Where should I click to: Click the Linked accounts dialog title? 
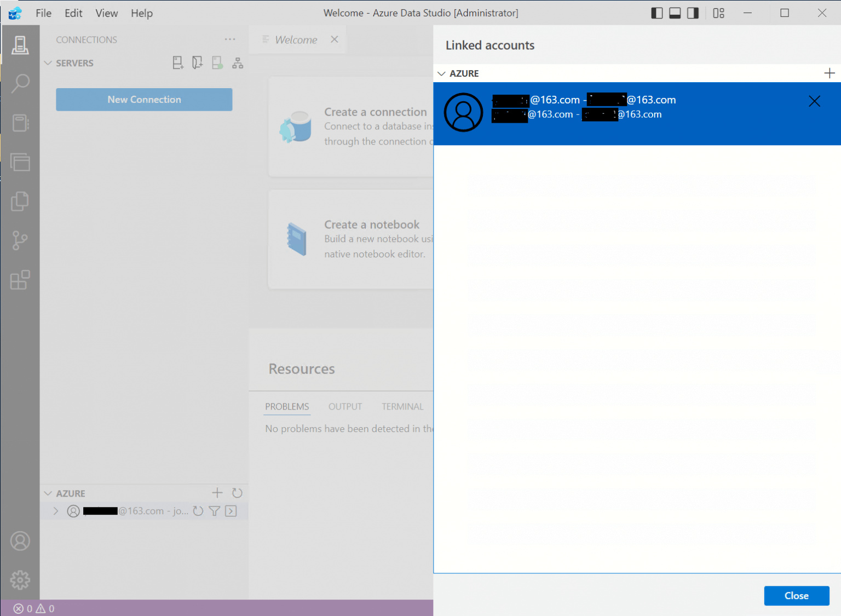click(x=490, y=45)
